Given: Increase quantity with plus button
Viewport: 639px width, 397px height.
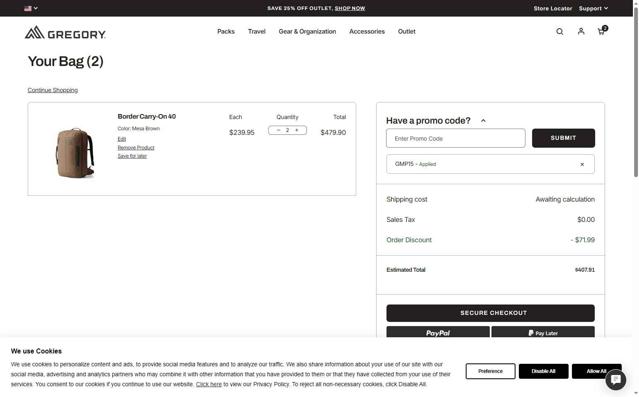Looking at the screenshot, I should (297, 130).
